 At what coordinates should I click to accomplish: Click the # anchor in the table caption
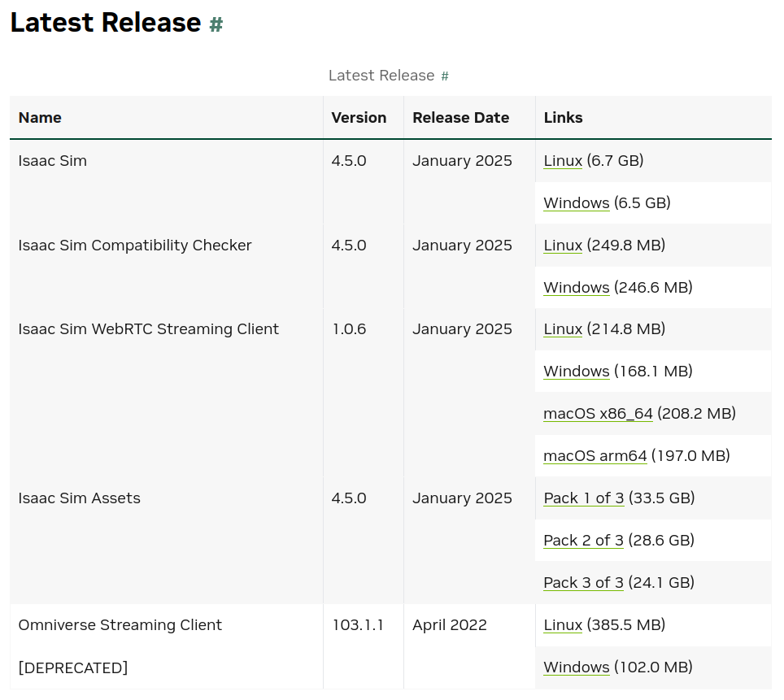(445, 76)
